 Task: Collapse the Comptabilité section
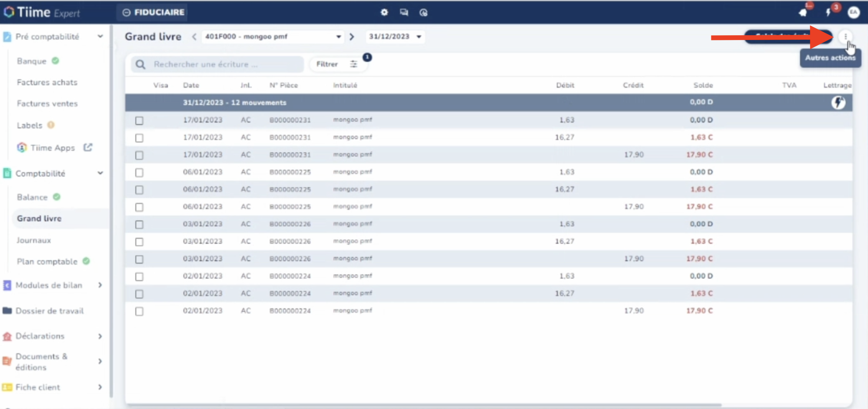(x=100, y=173)
